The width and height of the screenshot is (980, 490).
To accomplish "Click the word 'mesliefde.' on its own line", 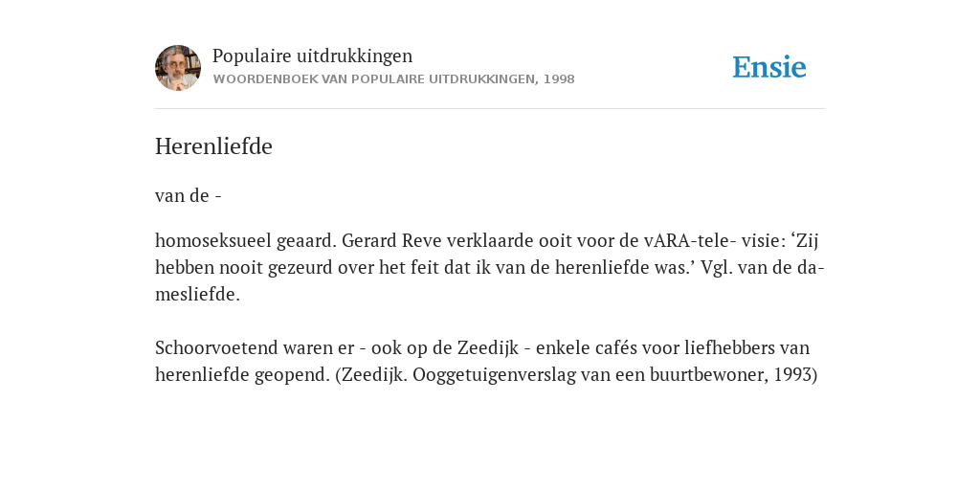I will pyautogui.click(x=197, y=295).
